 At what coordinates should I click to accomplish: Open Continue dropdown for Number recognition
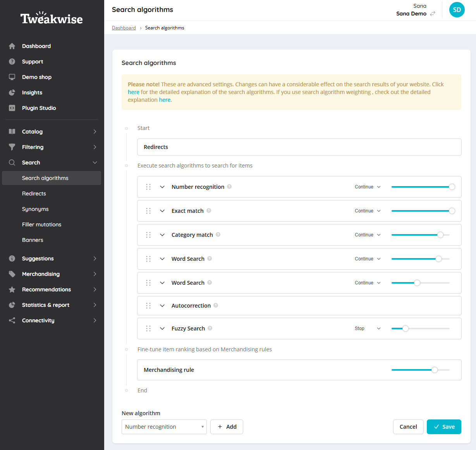click(x=368, y=187)
